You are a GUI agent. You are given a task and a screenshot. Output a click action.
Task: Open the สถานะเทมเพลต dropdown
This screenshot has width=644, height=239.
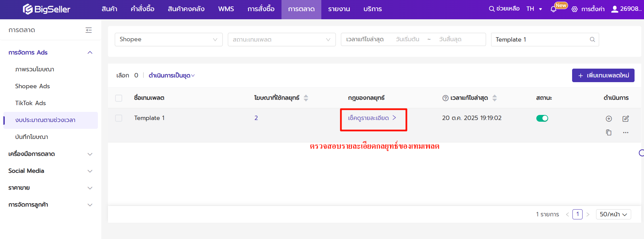281,40
